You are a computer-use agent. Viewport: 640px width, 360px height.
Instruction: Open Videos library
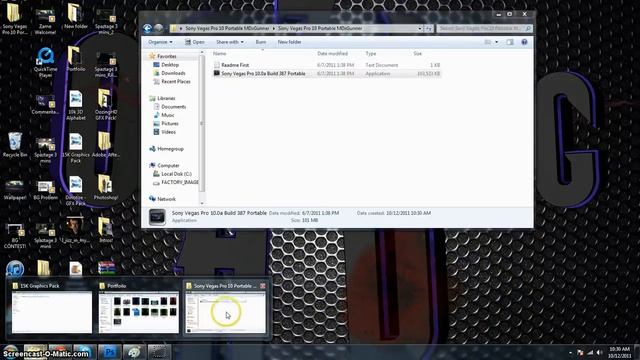point(168,132)
